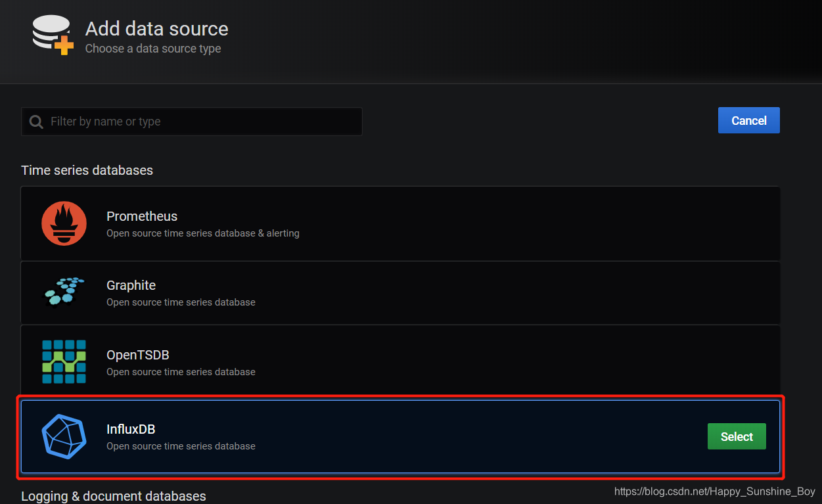The image size is (822, 504).
Task: Click the Add data source database icon
Action: pos(53,34)
